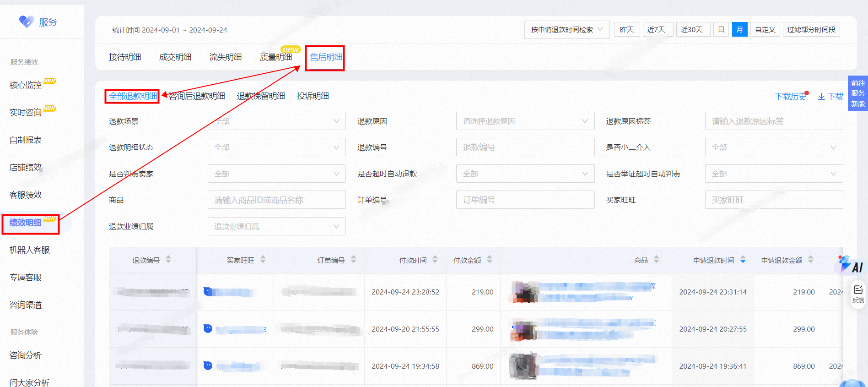Open product thumbnail in 869.00 row
The height and width of the screenshot is (387, 868).
click(523, 366)
